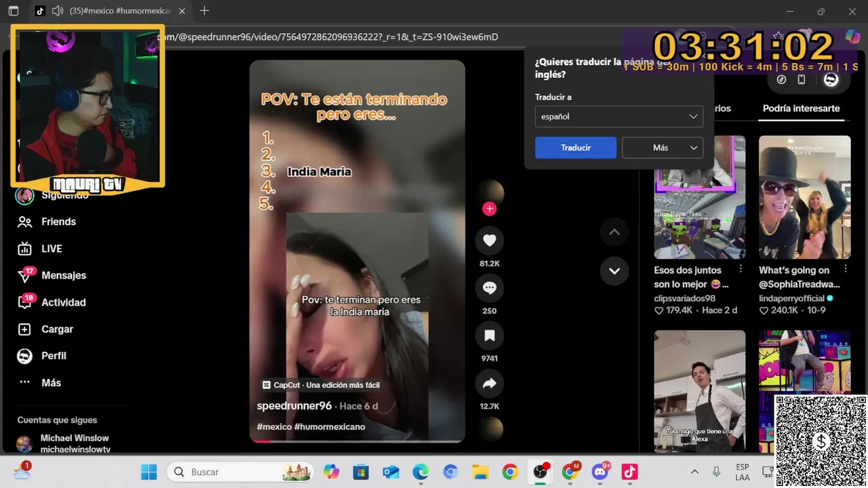Open sound disc below share count
Image resolution: width=868 pixels, height=488 pixels.
(x=490, y=429)
